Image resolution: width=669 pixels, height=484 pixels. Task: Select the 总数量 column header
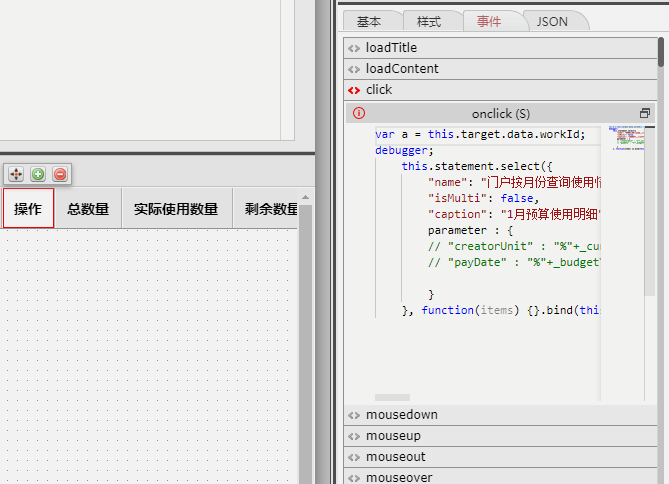(x=88, y=209)
